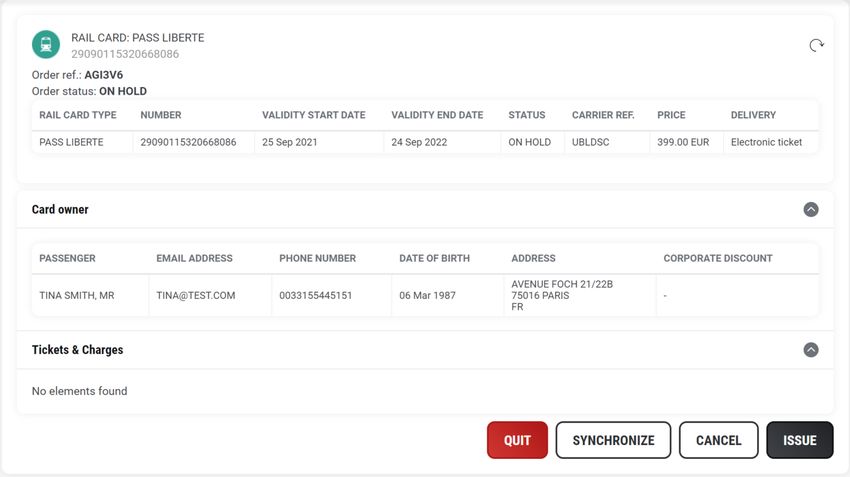Click the SYNCHRONIZE button
Image resolution: width=850 pixels, height=477 pixels.
click(613, 440)
